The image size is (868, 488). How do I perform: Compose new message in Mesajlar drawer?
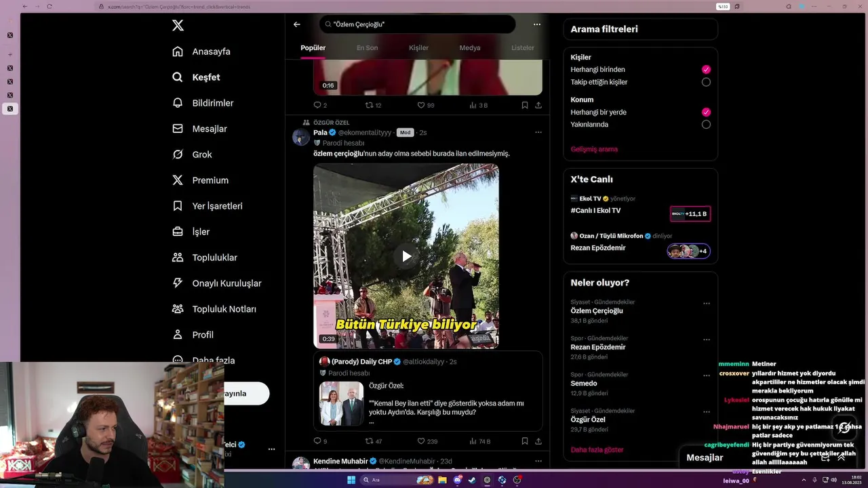(825, 457)
